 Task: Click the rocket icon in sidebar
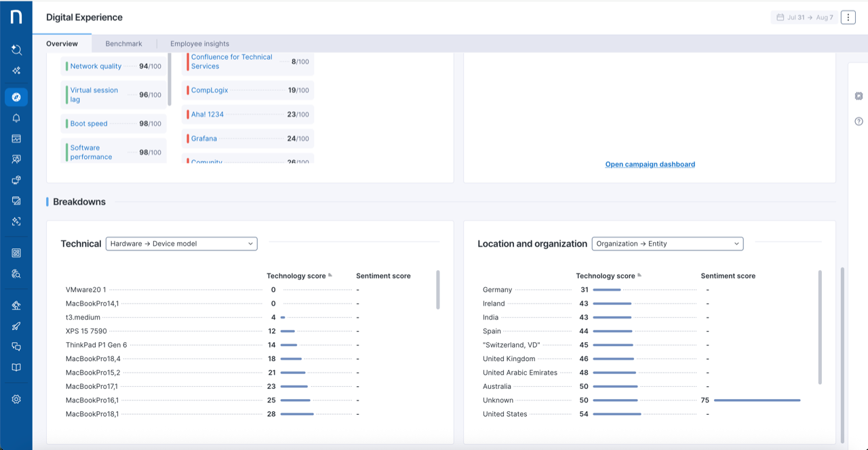click(x=16, y=326)
